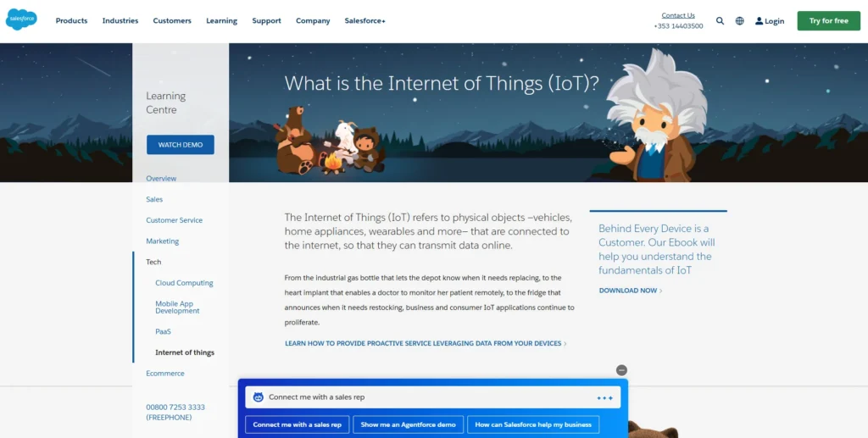Click the Login user icon

pos(759,21)
